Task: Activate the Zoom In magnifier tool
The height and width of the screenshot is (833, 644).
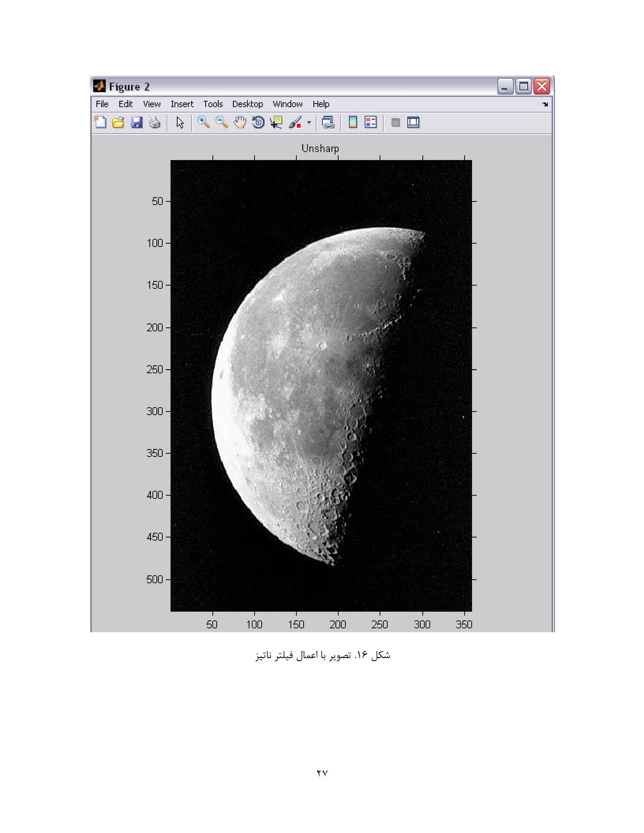Action: point(203,122)
